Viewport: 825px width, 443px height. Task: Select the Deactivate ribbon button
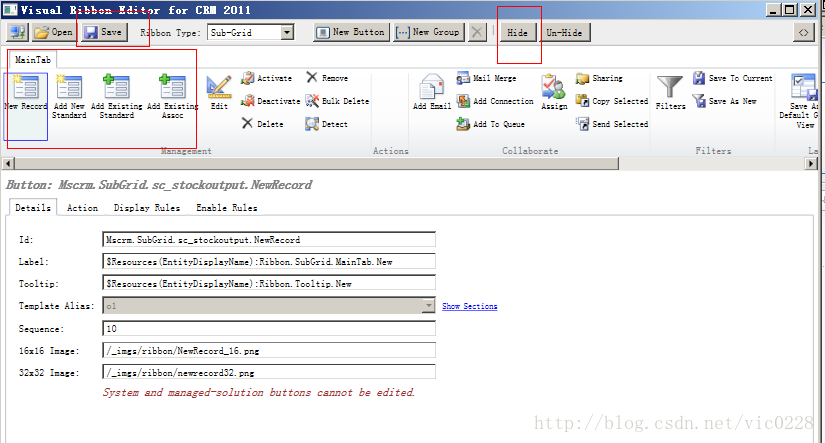pyautogui.click(x=270, y=101)
